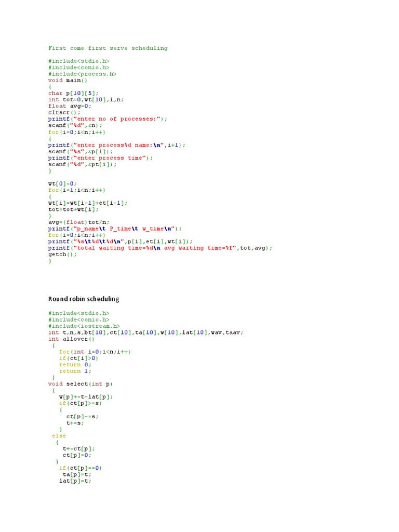Image resolution: width=399 pixels, height=532 pixels.
Task: Click the line 'wt[i]=wt[i-1]+et[i-1];'
Action: (x=88, y=203)
